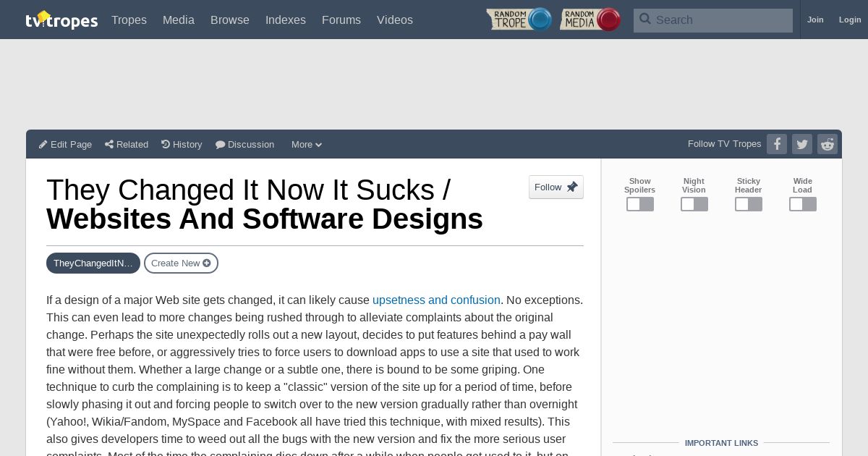Enable Night Vision mode
The image size is (868, 456).
pos(694,204)
